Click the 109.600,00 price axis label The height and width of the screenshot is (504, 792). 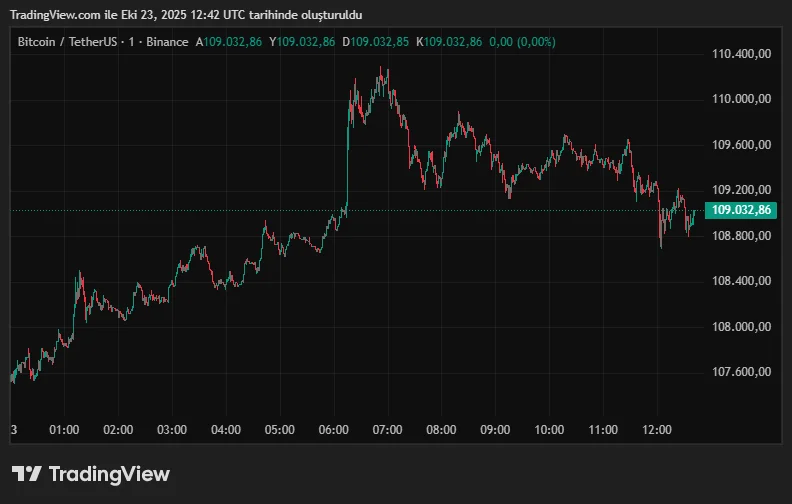point(741,145)
